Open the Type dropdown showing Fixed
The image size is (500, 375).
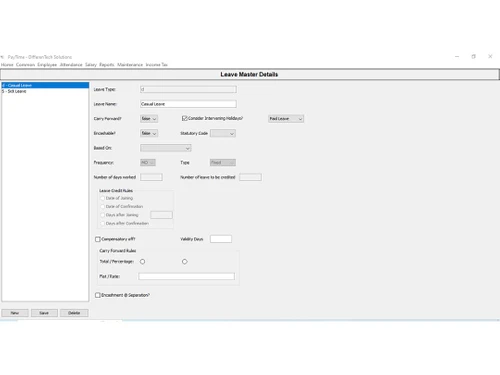(223, 163)
